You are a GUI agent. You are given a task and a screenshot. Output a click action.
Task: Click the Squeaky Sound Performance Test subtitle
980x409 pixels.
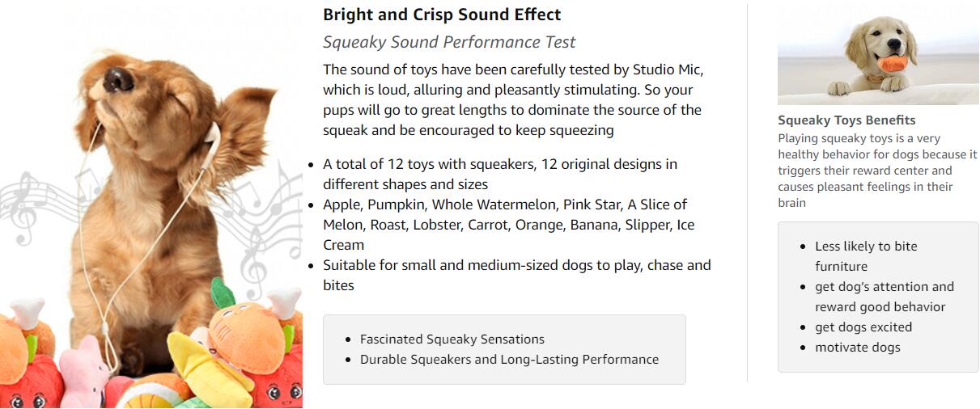(449, 42)
